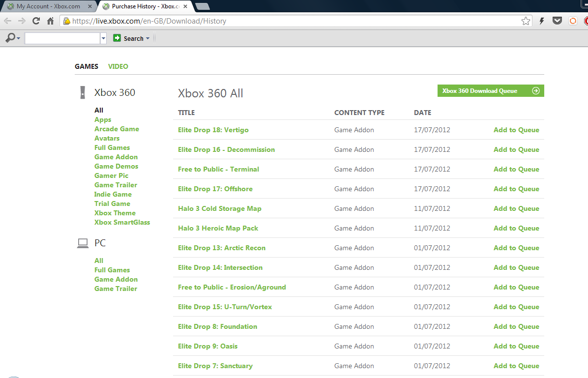Bookmark page with star icon
The width and height of the screenshot is (588, 378).
pos(526,21)
